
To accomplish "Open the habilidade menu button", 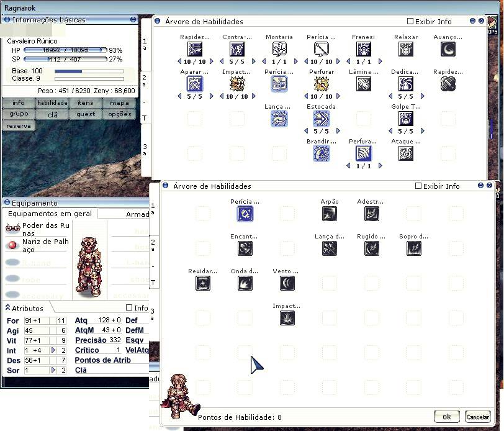I will point(52,103).
